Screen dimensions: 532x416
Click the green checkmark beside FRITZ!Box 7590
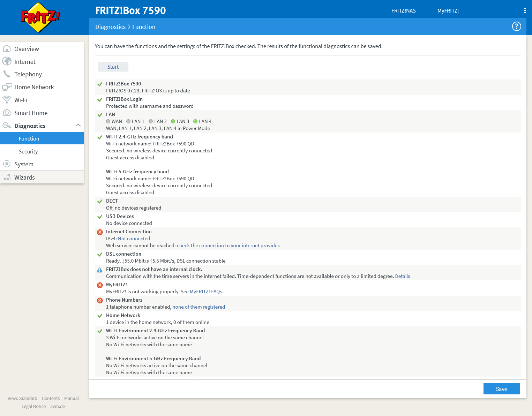pos(100,84)
